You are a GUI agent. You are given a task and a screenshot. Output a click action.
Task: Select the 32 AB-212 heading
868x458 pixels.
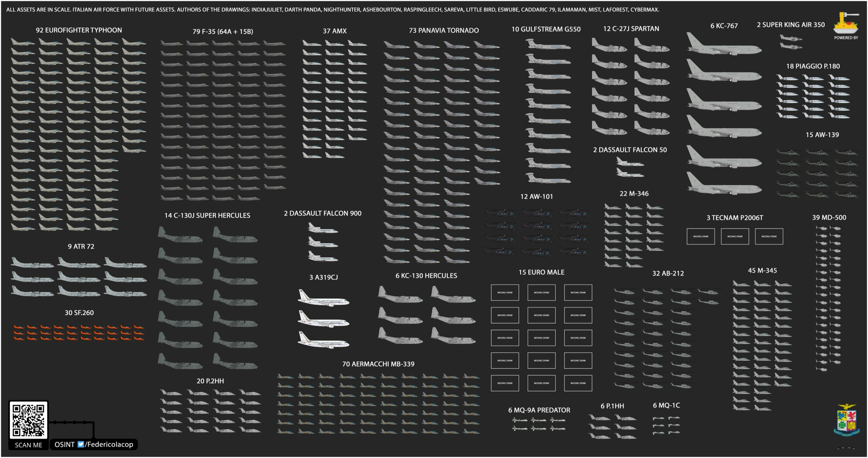click(668, 273)
